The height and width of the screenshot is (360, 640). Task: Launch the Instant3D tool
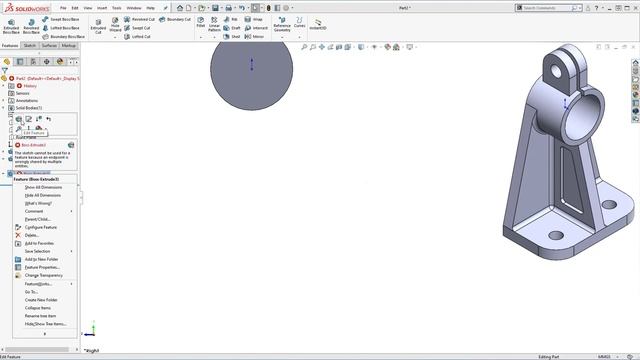(318, 24)
